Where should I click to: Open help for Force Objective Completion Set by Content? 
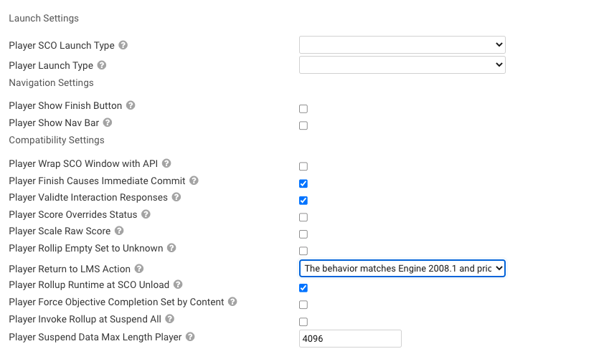tap(232, 302)
